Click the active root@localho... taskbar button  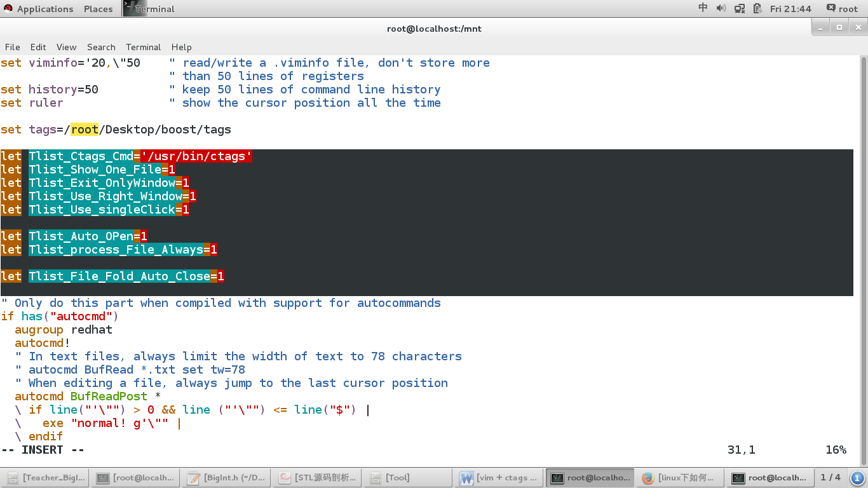590,478
